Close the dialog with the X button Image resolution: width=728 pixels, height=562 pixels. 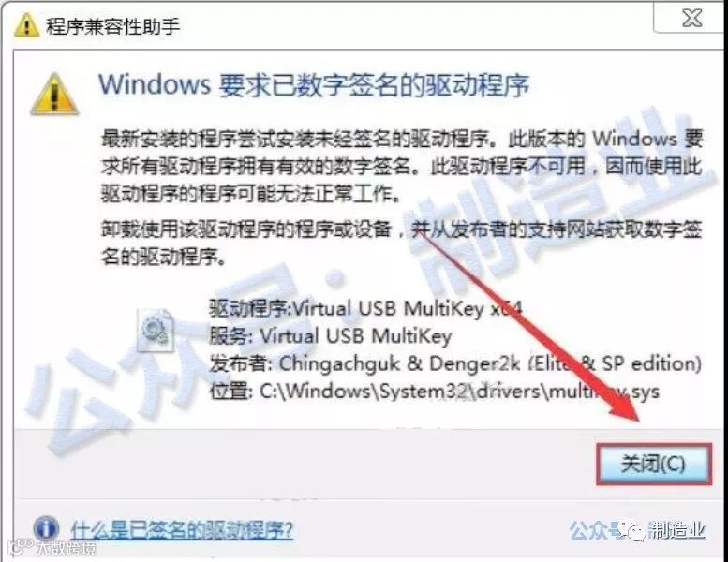691,18
